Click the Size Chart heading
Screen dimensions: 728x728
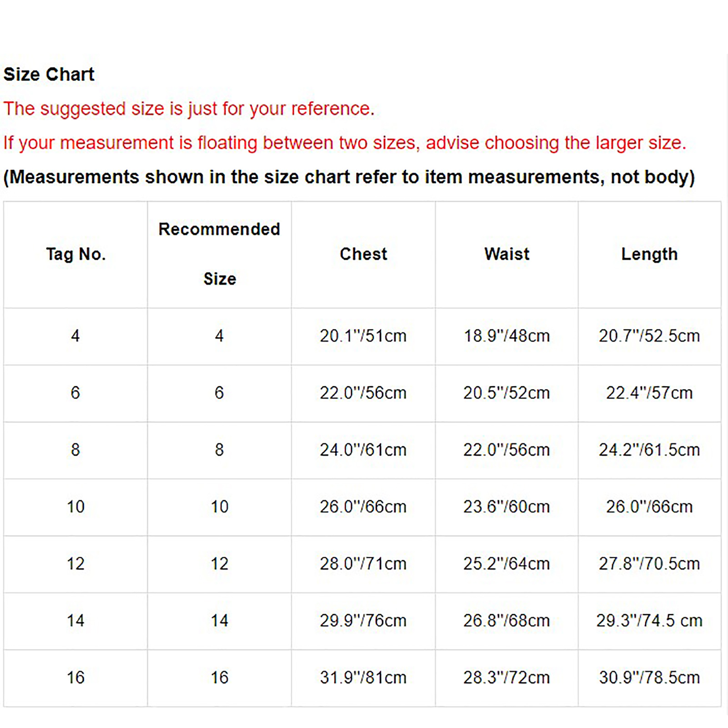[49, 74]
